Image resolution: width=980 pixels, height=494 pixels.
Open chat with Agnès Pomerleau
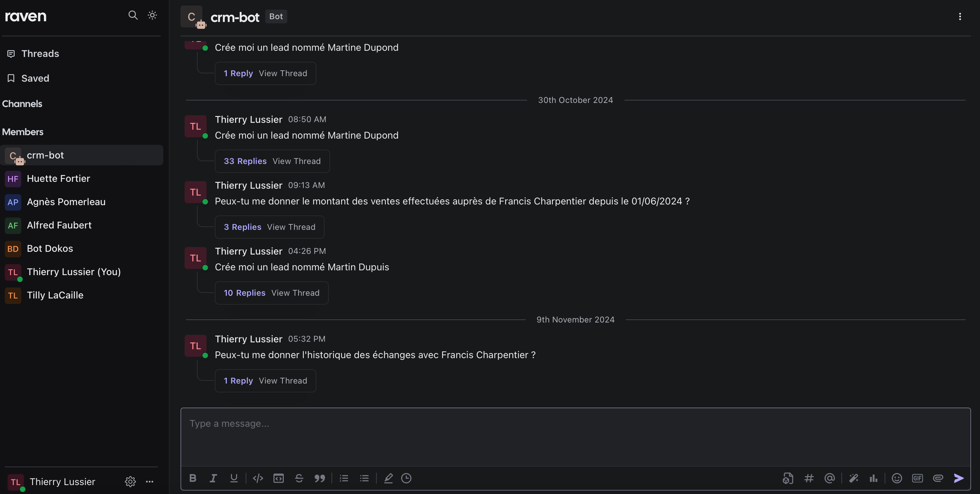pyautogui.click(x=82, y=202)
